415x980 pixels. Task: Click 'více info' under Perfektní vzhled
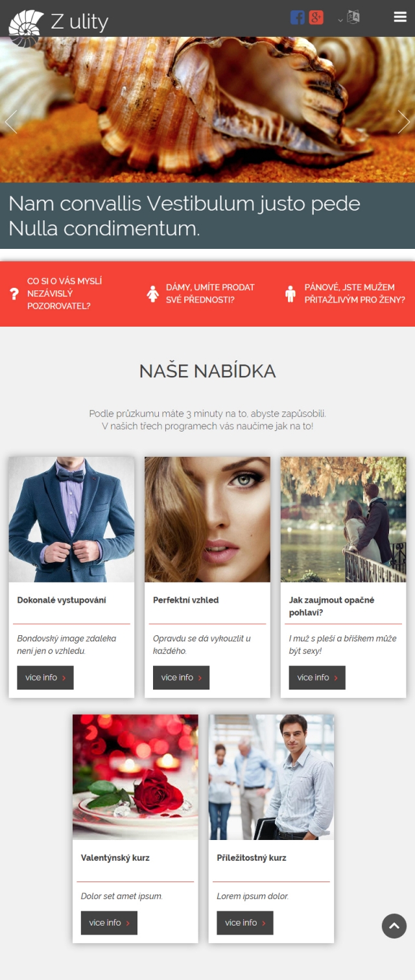[181, 677]
